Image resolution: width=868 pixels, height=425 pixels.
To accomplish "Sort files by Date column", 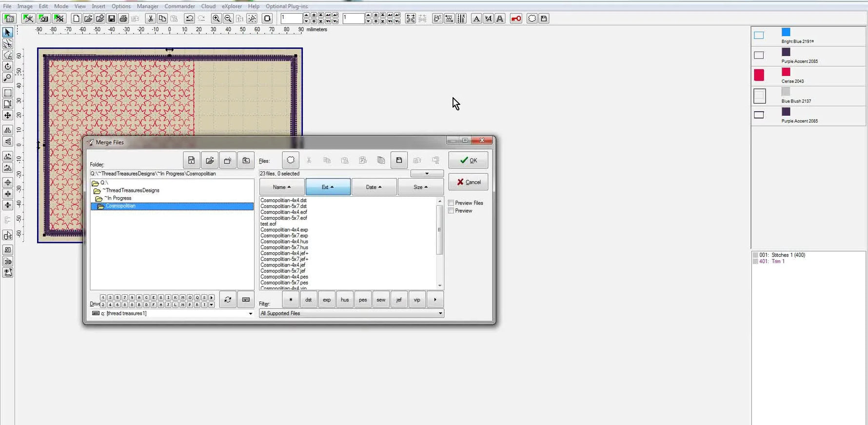I will click(374, 187).
